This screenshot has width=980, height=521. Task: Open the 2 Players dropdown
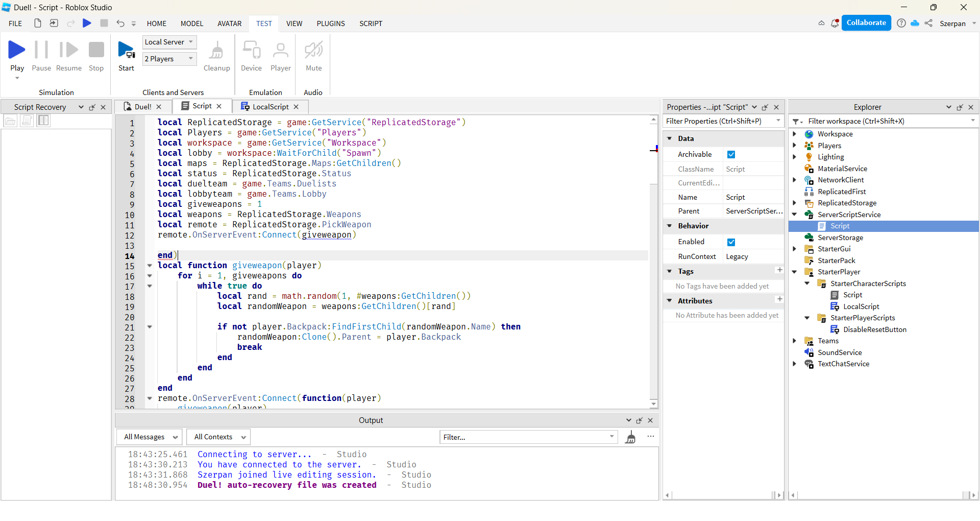169,59
